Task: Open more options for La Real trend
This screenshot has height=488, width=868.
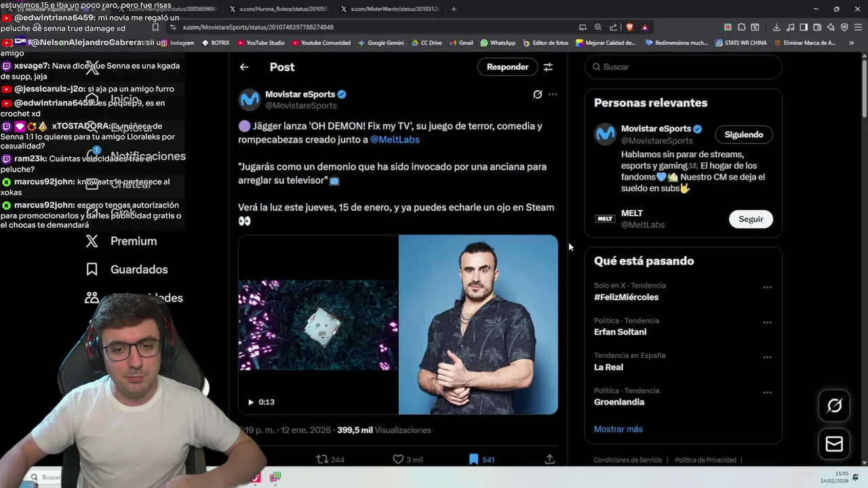Action: pos(767,357)
